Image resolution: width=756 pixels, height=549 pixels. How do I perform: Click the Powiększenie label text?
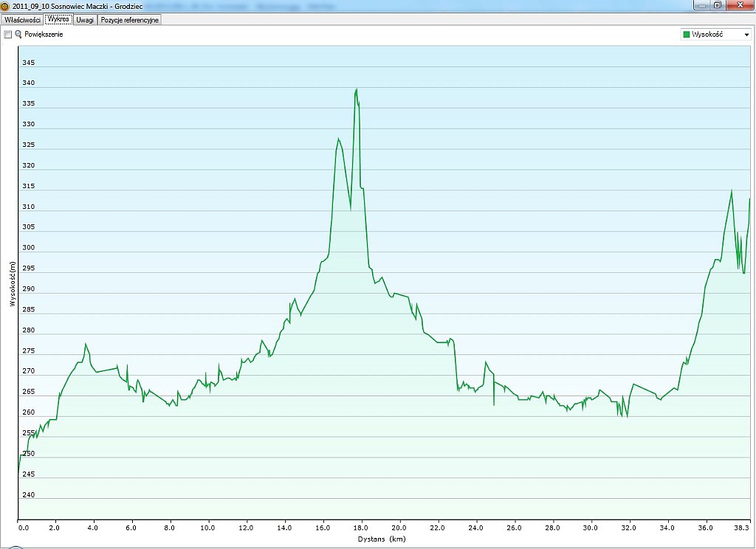click(x=44, y=35)
